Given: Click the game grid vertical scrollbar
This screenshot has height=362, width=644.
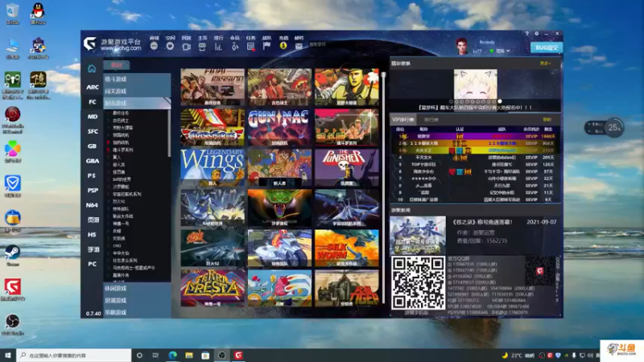Looking at the screenshot, I should [384, 188].
